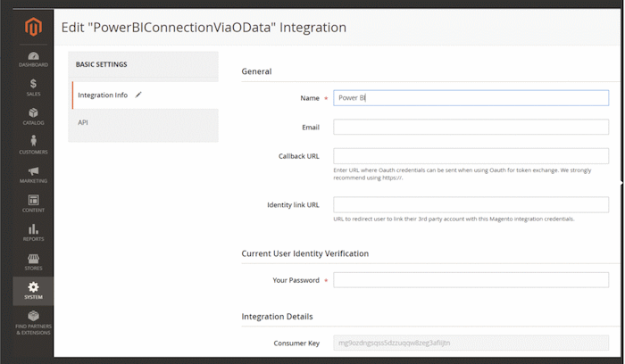Open the Reports sidebar menu
Viewport: 625px width, 364px height.
pyautogui.click(x=33, y=233)
